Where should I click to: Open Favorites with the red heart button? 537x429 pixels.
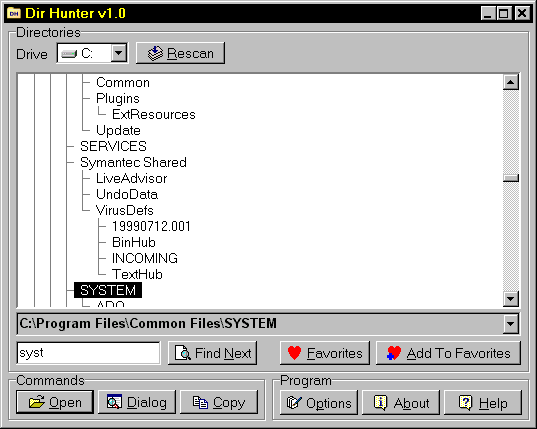point(325,353)
